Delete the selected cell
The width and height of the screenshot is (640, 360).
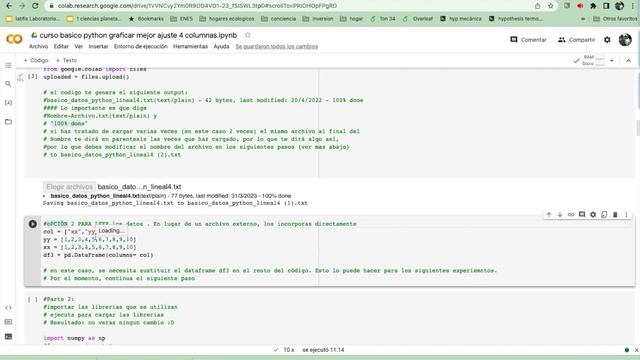615,215
